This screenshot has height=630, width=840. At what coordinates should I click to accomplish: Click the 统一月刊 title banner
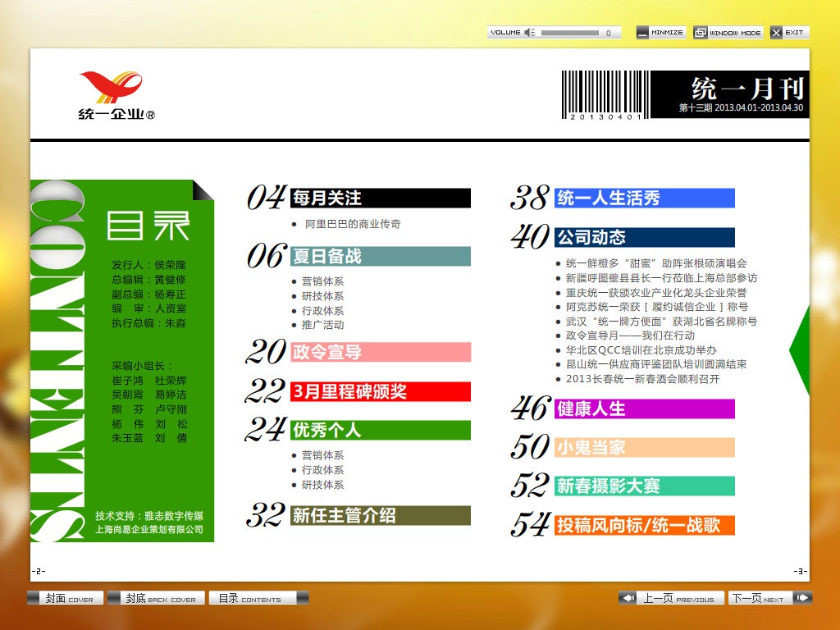729,94
